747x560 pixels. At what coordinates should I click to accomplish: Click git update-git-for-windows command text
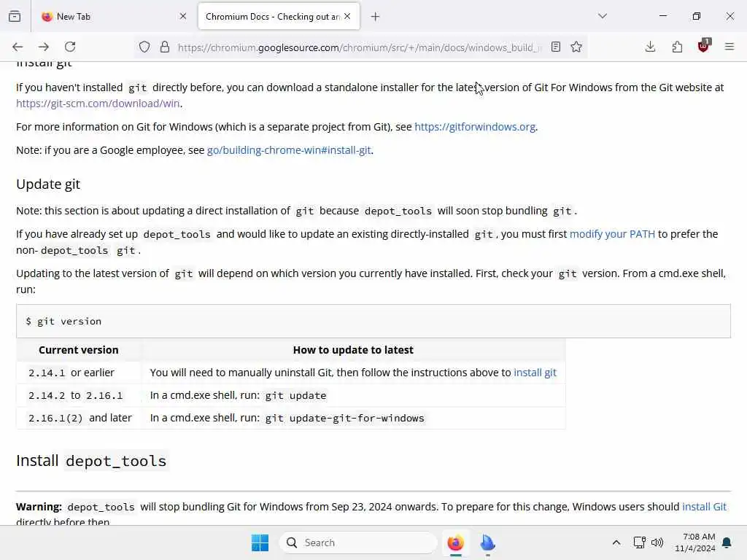[344, 418]
